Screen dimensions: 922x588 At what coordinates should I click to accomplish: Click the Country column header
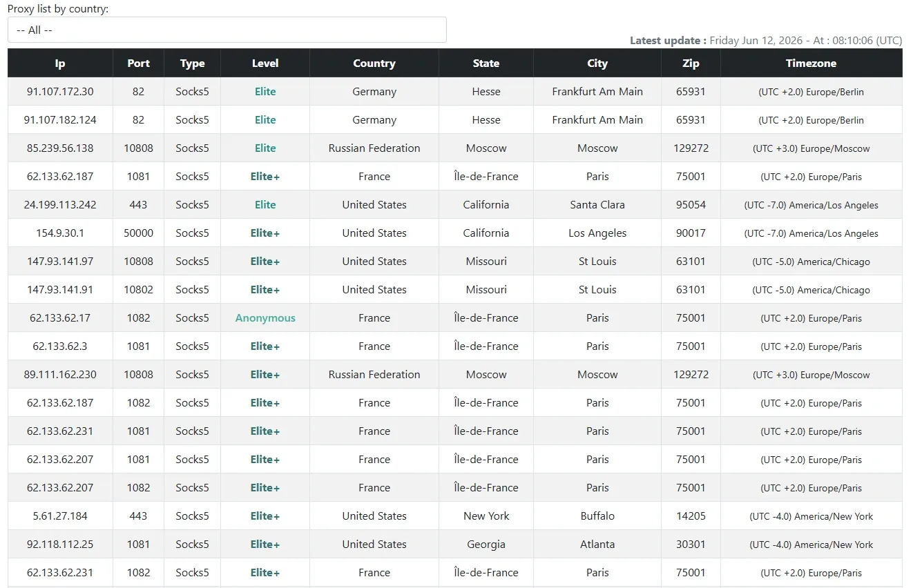tap(374, 63)
